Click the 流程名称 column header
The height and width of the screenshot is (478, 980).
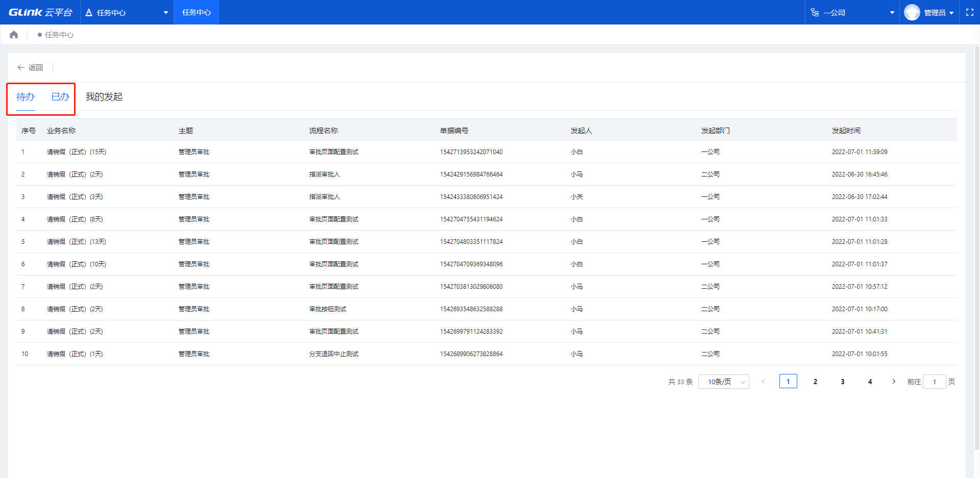tap(324, 131)
